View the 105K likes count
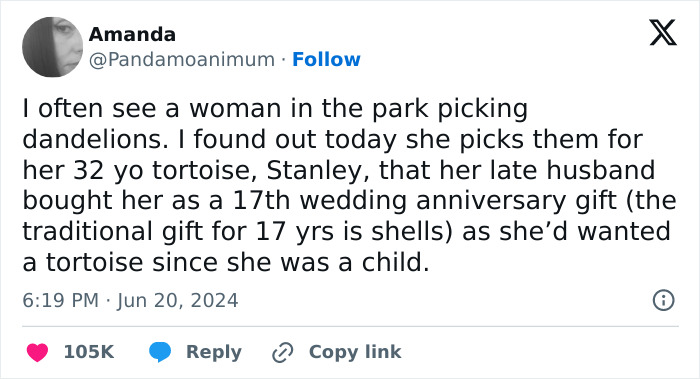The image size is (700, 379). [89, 352]
